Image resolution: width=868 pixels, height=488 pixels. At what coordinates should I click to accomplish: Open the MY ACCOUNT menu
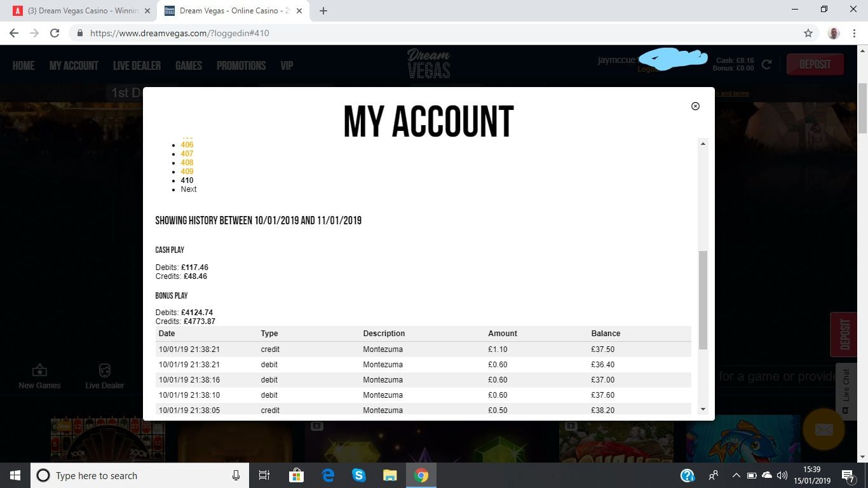(74, 65)
